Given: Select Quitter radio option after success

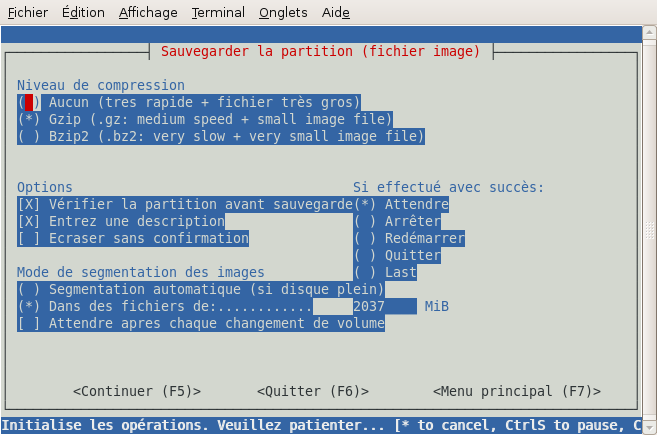Looking at the screenshot, I should coord(397,255).
